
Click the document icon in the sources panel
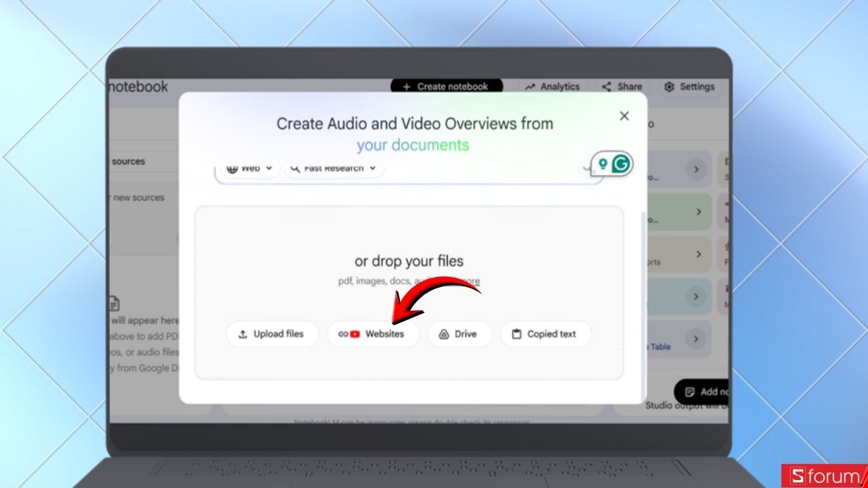tap(114, 304)
